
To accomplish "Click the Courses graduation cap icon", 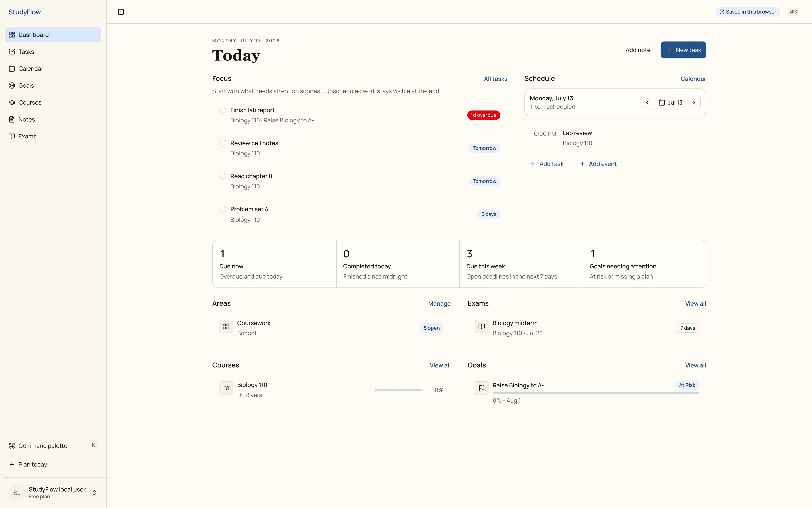I will [x=12, y=102].
